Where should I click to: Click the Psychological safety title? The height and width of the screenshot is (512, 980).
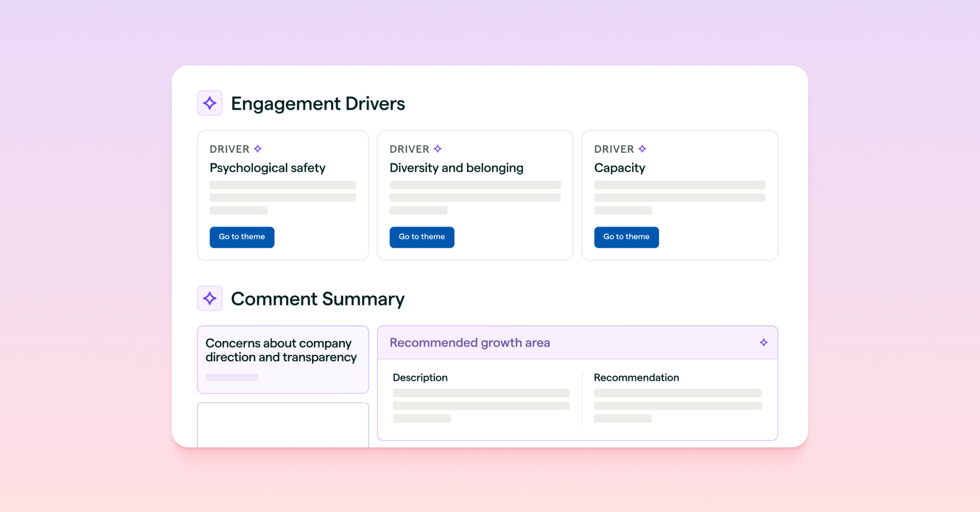(267, 168)
